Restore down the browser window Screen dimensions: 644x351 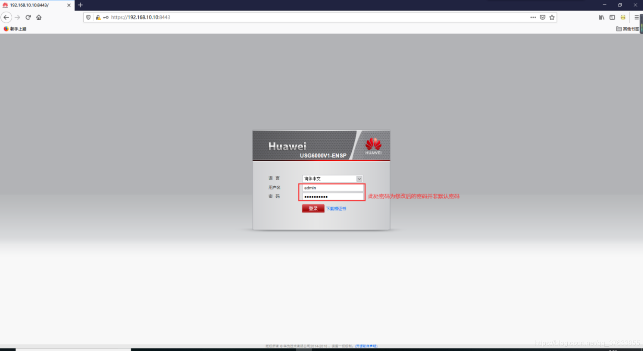pos(620,5)
